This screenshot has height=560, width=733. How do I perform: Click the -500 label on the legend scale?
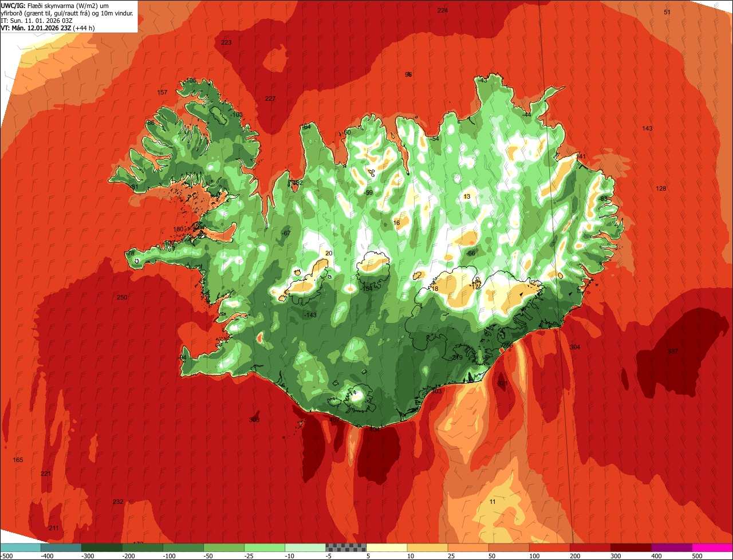coord(7,555)
